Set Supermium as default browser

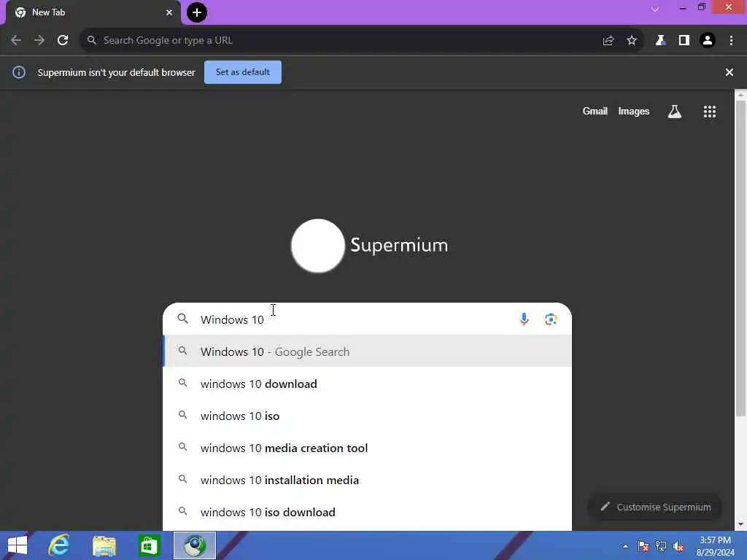point(243,72)
